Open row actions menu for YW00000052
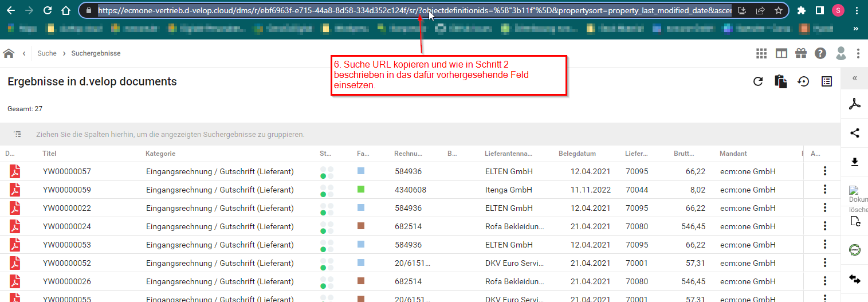Screen dimensions: 868x302 825,263
